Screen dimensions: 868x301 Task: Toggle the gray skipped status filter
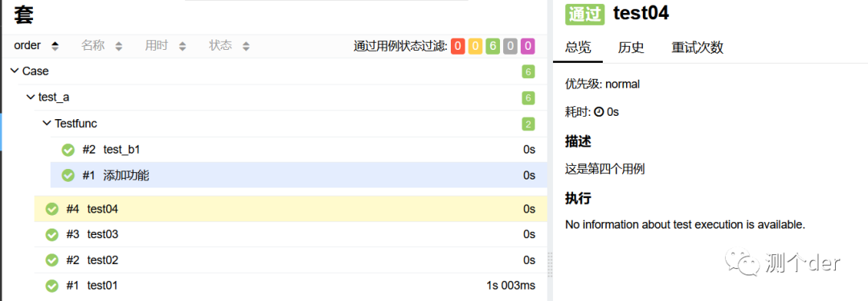coord(510,46)
